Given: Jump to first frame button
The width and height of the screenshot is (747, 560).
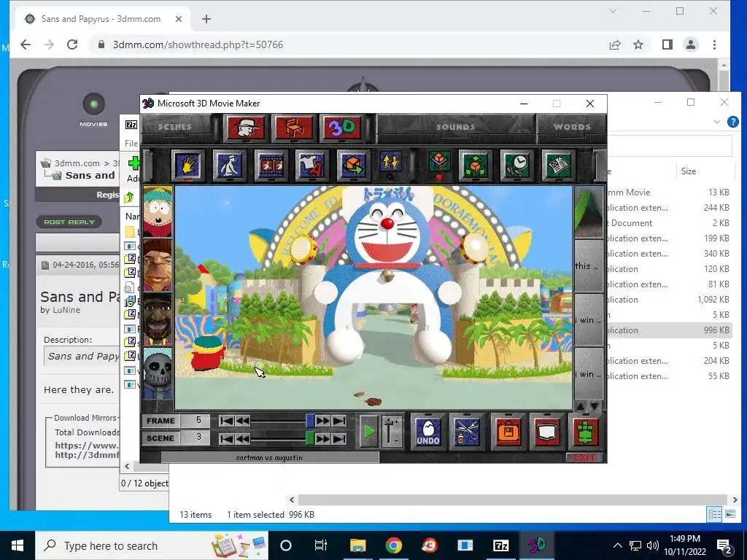Looking at the screenshot, I should click(x=227, y=421).
